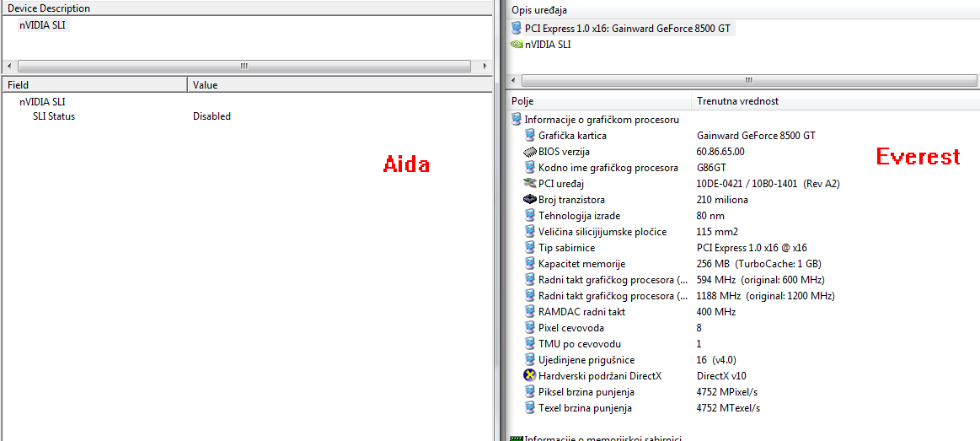Click the 16 (v4.0) unified shaders value

click(x=718, y=360)
